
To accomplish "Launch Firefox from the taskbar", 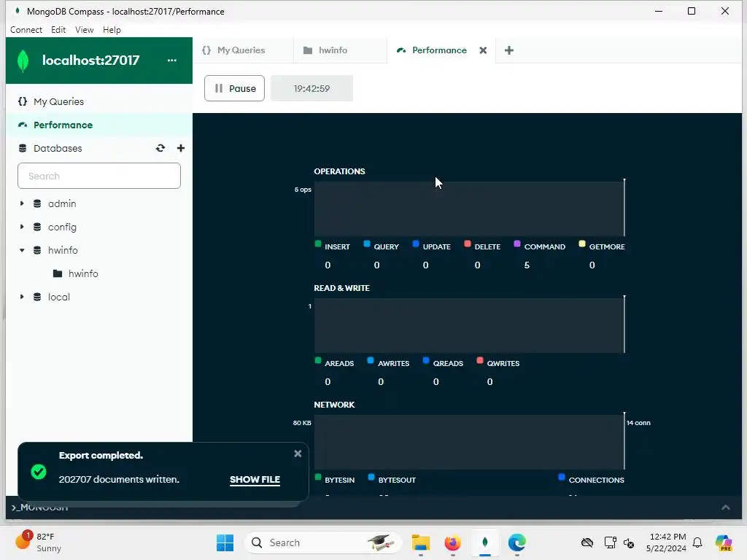I will point(452,542).
